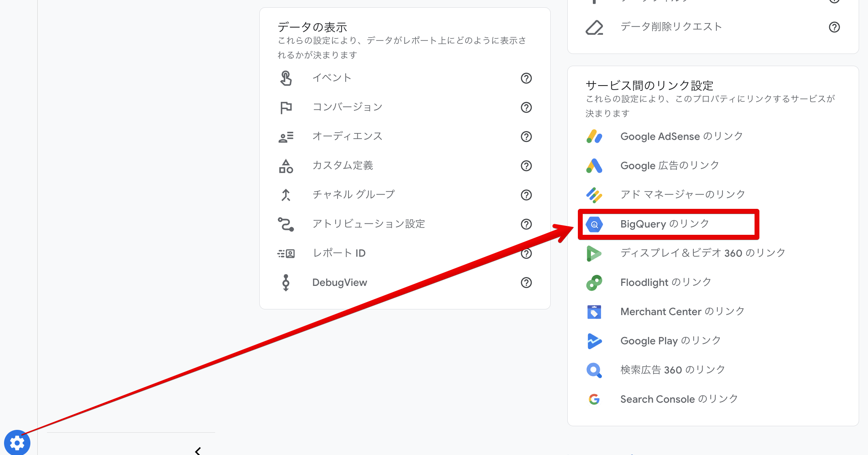Click the Google Play icon
868x455 pixels.
click(594, 341)
